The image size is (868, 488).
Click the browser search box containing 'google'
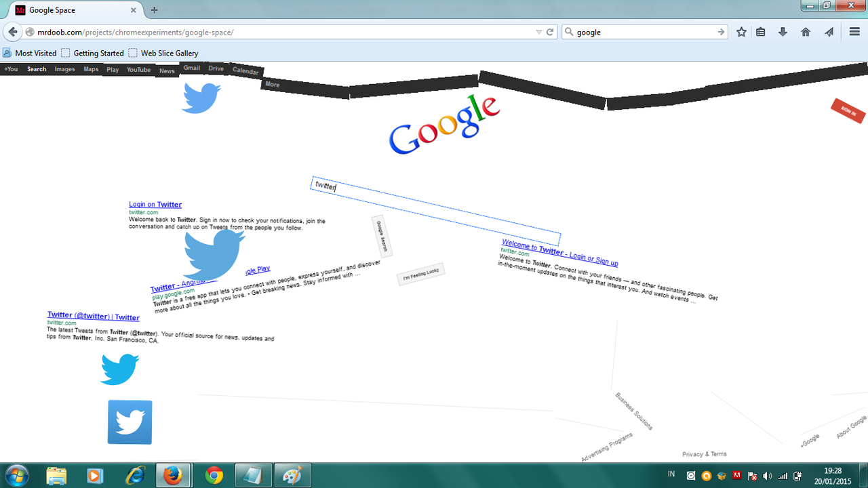(x=644, y=32)
